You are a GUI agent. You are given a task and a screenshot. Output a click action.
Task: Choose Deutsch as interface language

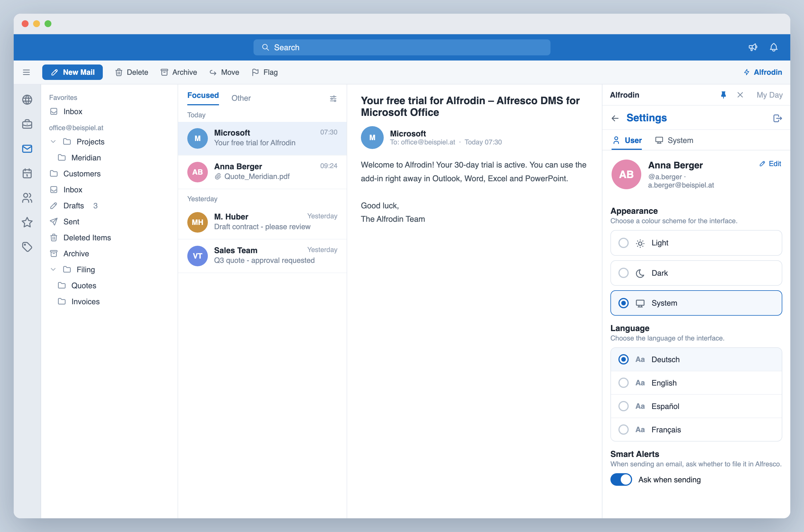(x=696, y=359)
